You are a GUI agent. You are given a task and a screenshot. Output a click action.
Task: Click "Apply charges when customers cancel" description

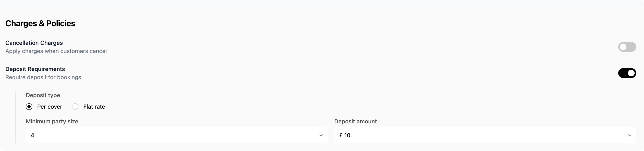[56, 51]
